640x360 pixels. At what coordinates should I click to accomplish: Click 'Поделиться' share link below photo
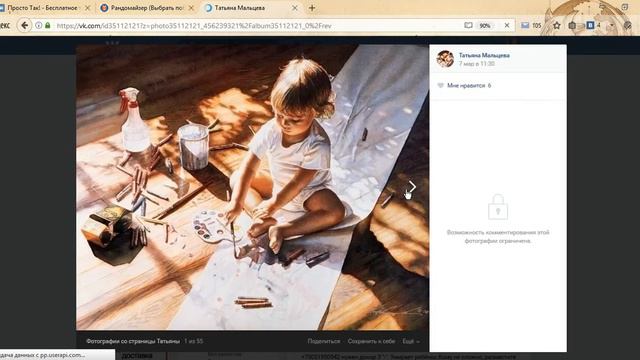324,341
